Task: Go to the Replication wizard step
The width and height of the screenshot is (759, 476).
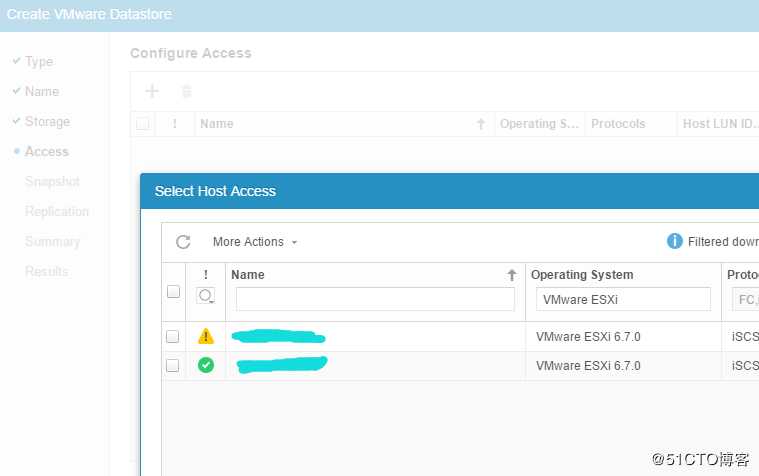Action: [x=57, y=212]
